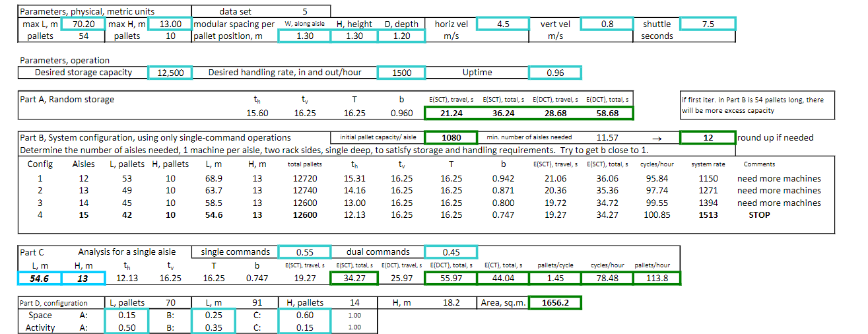Click the E(SCT) total 36.24 result

tap(504, 113)
